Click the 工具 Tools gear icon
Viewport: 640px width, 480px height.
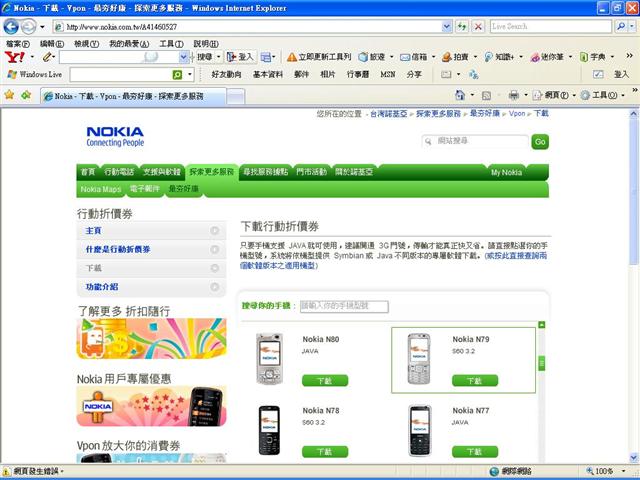click(x=585, y=96)
